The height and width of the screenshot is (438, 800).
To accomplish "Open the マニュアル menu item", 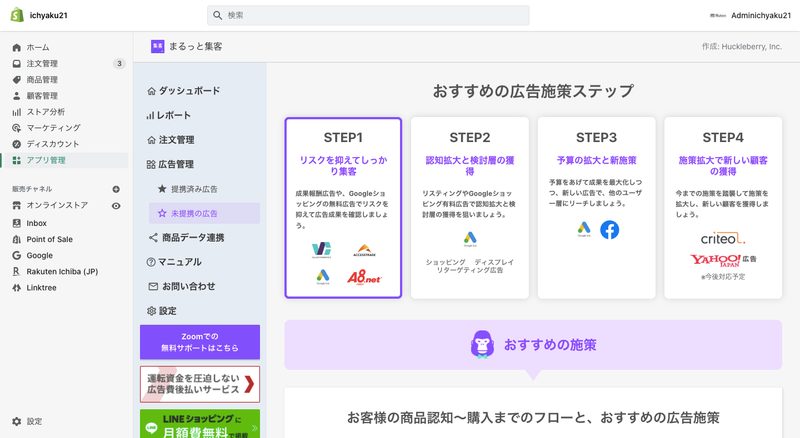I will tap(174, 262).
